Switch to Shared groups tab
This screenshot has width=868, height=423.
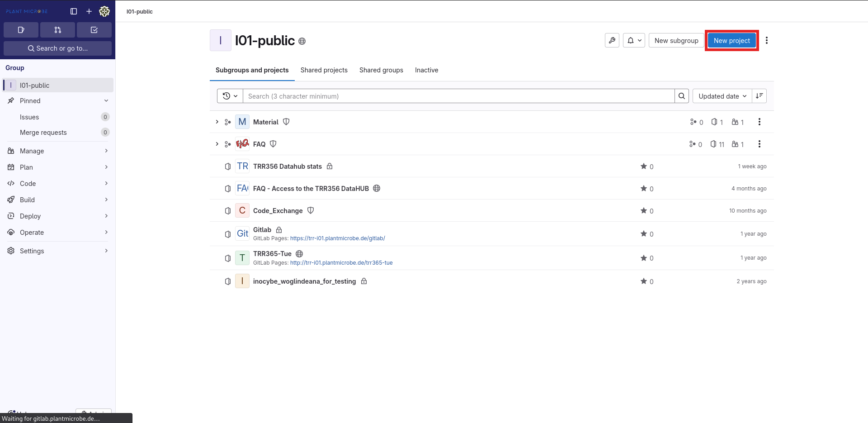tap(381, 70)
